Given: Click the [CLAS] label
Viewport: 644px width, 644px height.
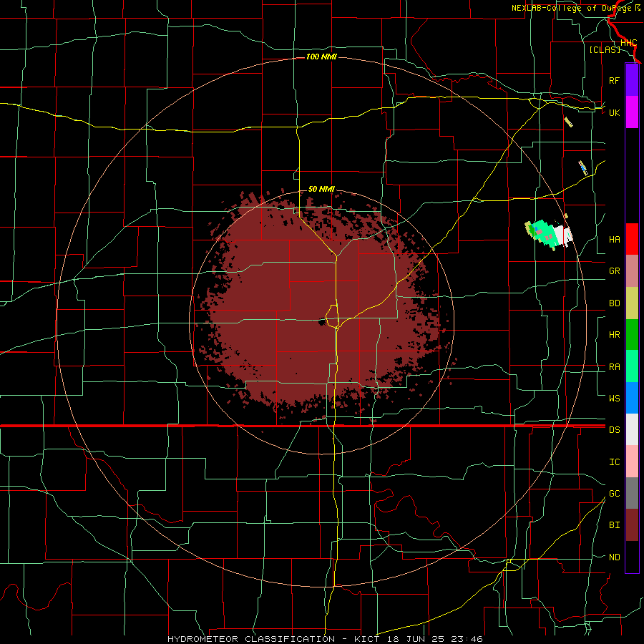Looking at the screenshot, I should click(x=605, y=49).
